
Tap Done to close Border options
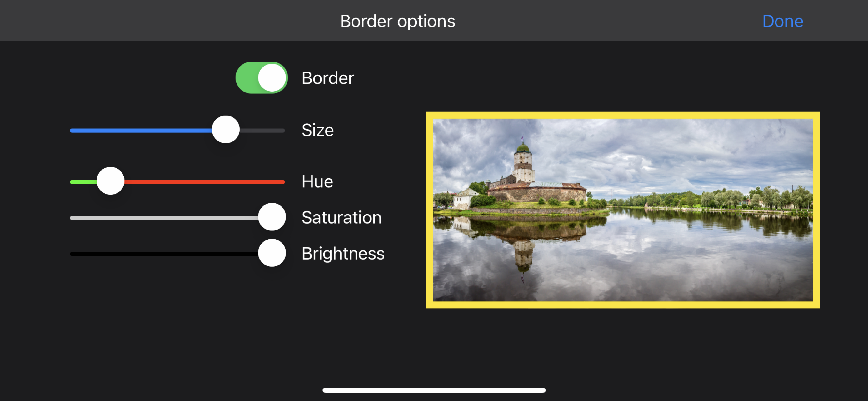click(782, 21)
